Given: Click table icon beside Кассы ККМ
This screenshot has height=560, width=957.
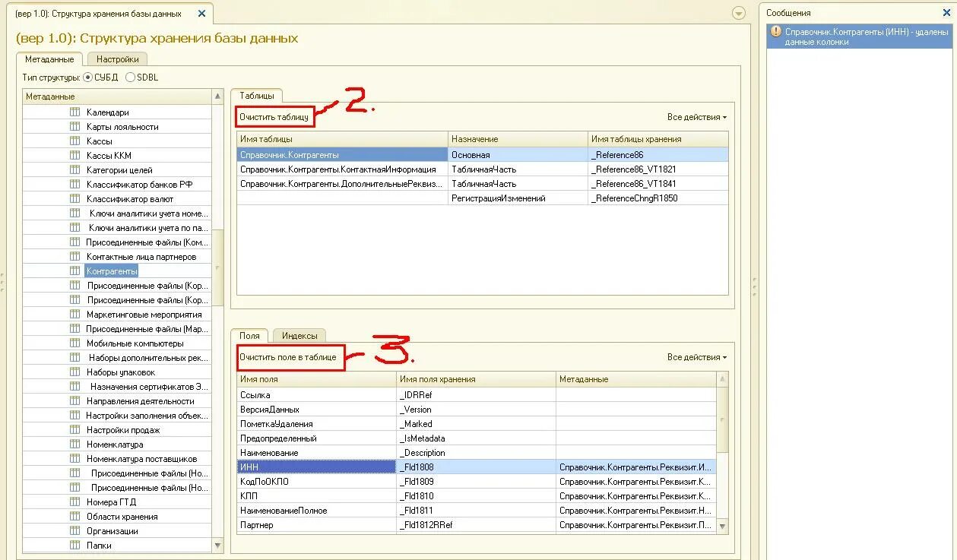Looking at the screenshot, I should click(74, 155).
